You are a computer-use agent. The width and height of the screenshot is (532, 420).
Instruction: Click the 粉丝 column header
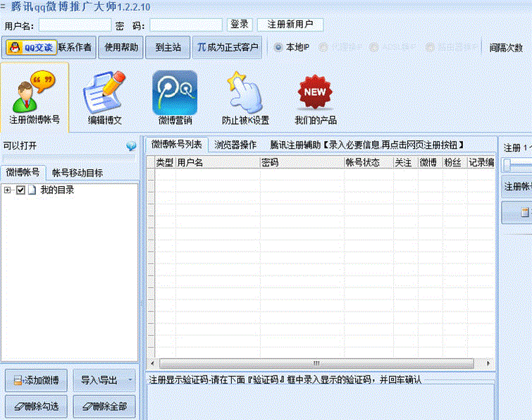coord(454,163)
